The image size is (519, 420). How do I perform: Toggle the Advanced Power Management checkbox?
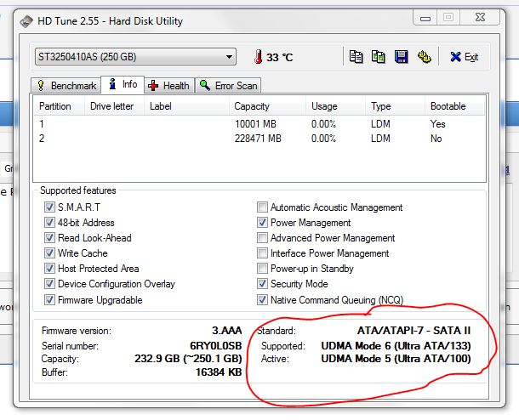262,238
